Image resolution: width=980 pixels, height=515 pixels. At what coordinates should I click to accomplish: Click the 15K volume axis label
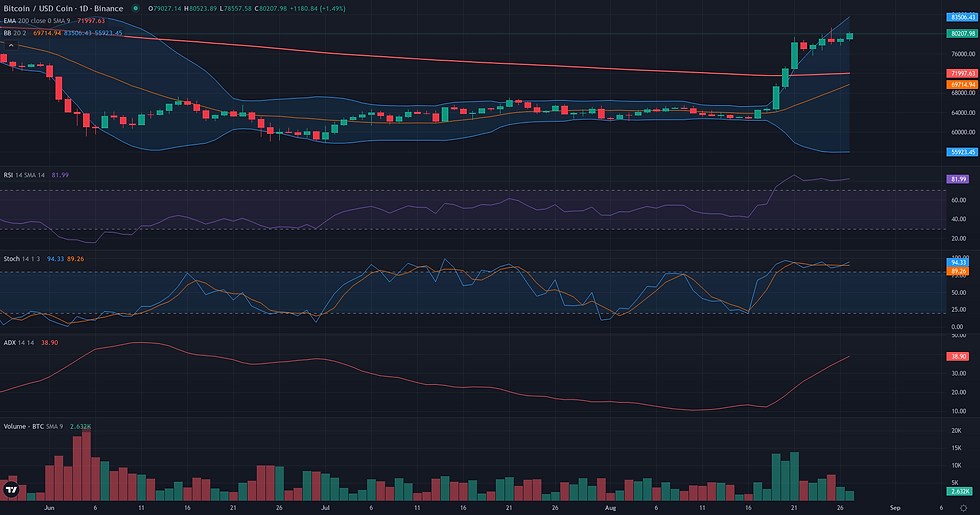pyautogui.click(x=956, y=448)
